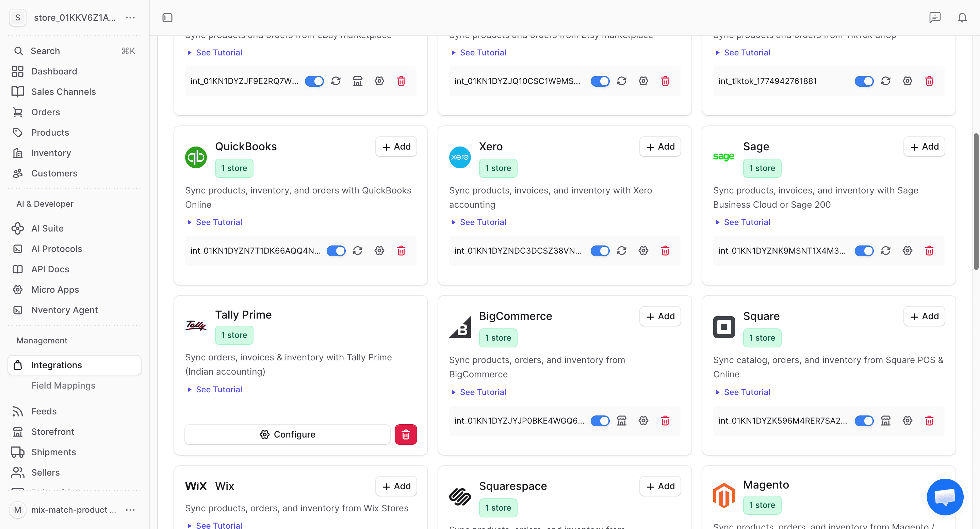This screenshot has height=529, width=980.
Task: Sync the QuickBooks integration row
Action: click(358, 251)
